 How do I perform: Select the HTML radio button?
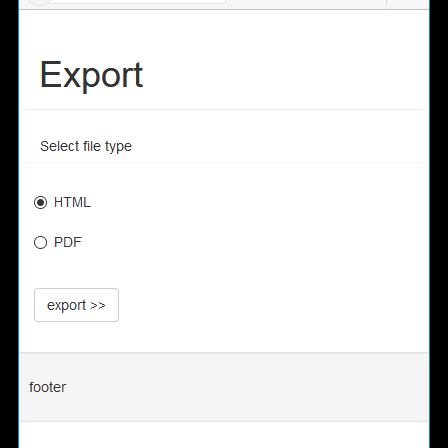click(x=40, y=202)
